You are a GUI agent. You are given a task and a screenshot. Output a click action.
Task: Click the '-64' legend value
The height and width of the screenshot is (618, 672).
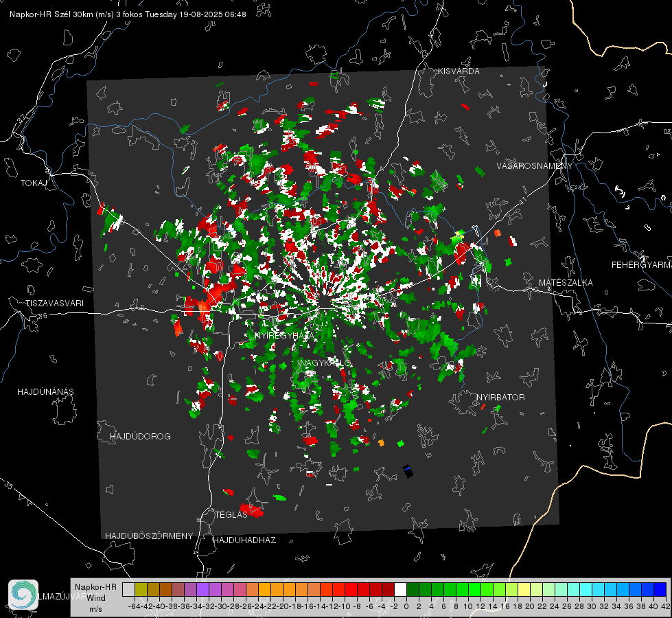click(x=134, y=606)
